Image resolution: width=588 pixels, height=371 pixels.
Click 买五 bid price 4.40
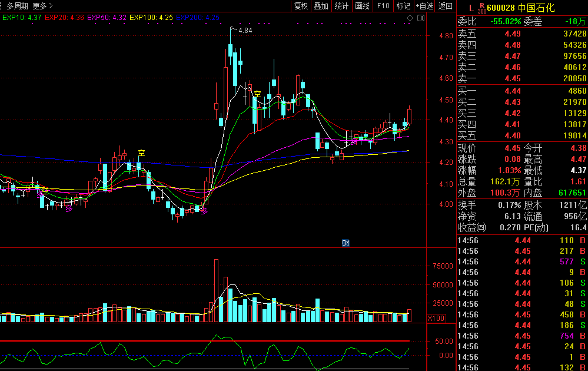click(513, 136)
